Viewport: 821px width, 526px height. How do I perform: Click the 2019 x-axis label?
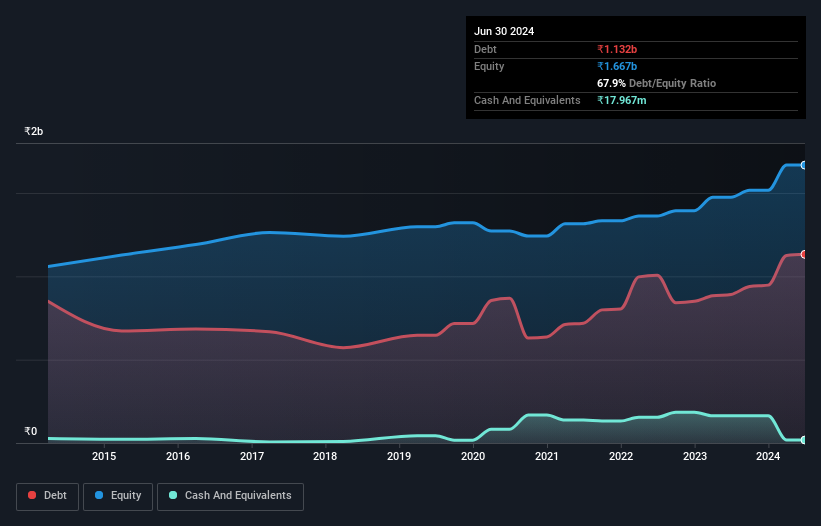click(x=399, y=456)
